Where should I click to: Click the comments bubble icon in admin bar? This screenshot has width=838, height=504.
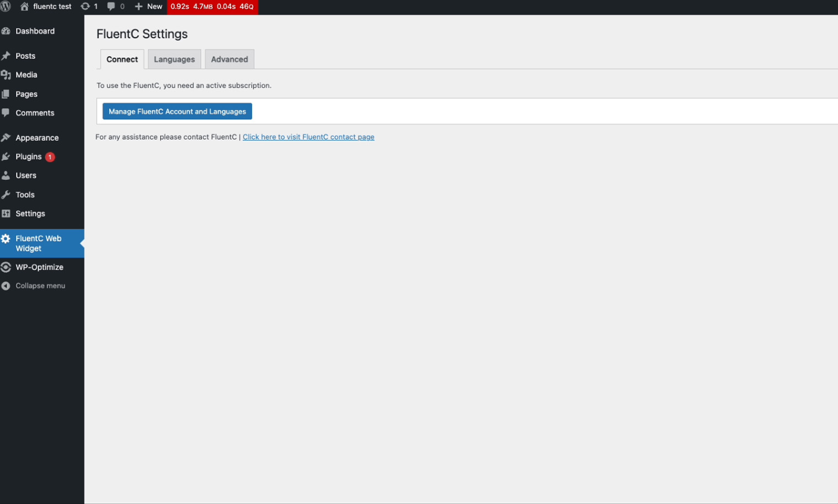click(111, 7)
